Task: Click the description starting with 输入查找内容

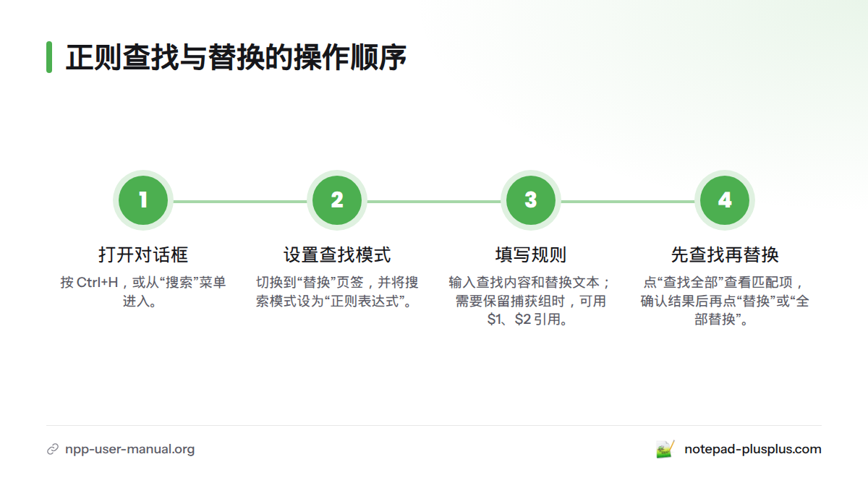Action: pos(531,301)
